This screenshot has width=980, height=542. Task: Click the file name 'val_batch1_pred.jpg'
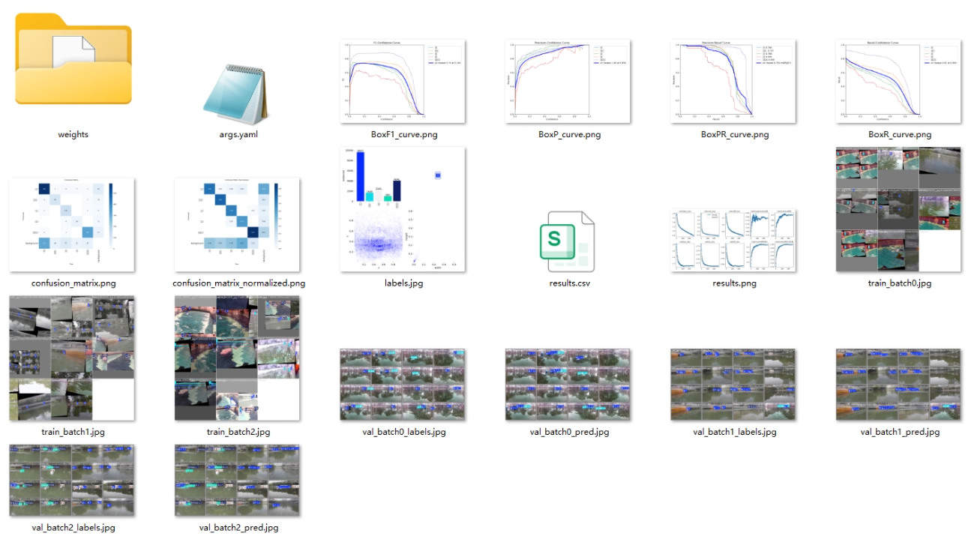(899, 432)
